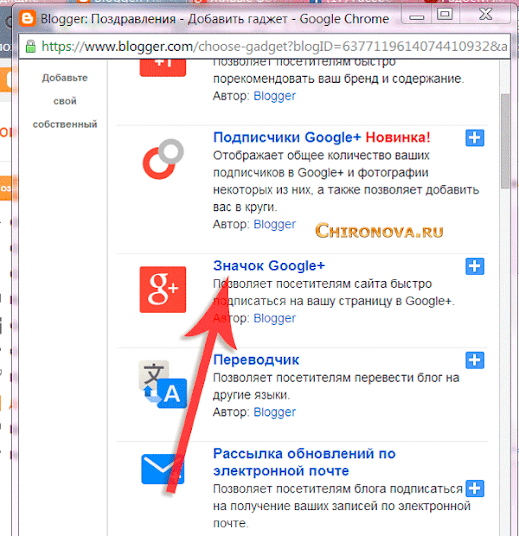The image size is (519, 536).
Task: Open Blogger author link under Подписчики Google+
Action: [x=275, y=224]
